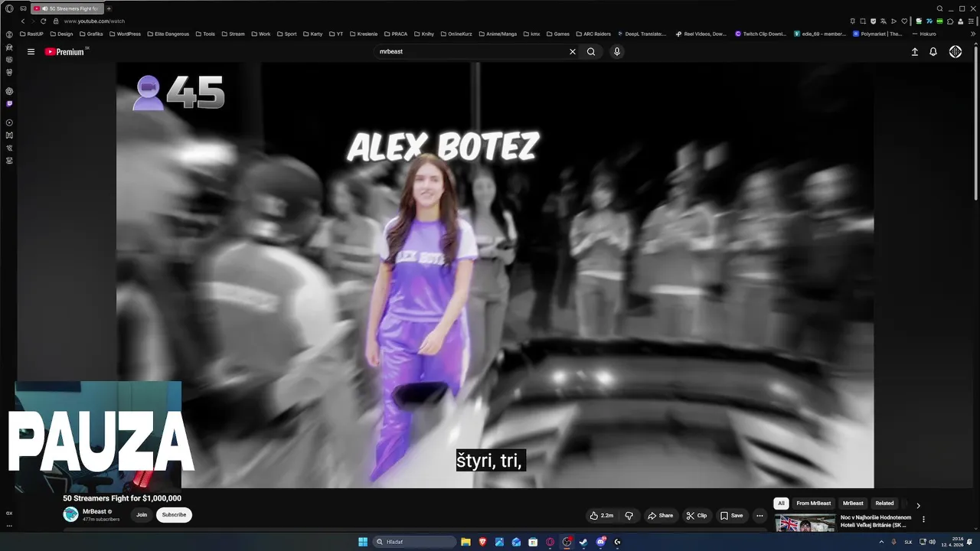Screen dimensions: 980x551
Task: Open the Elite Dangerous bookmarks folder
Action: click(168, 34)
